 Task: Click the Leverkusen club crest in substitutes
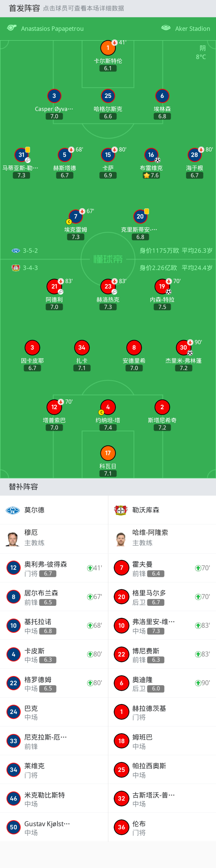[121, 510]
